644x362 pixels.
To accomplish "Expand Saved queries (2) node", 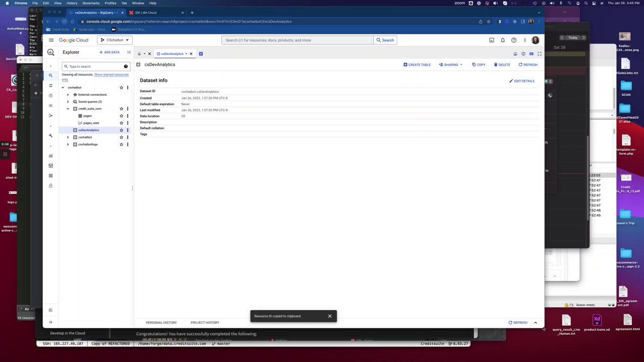I will point(68,102).
